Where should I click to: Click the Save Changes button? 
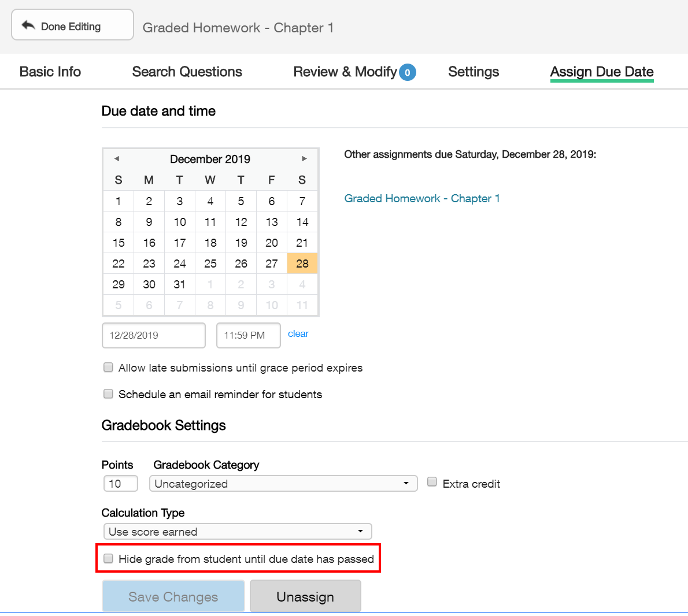[x=173, y=596]
